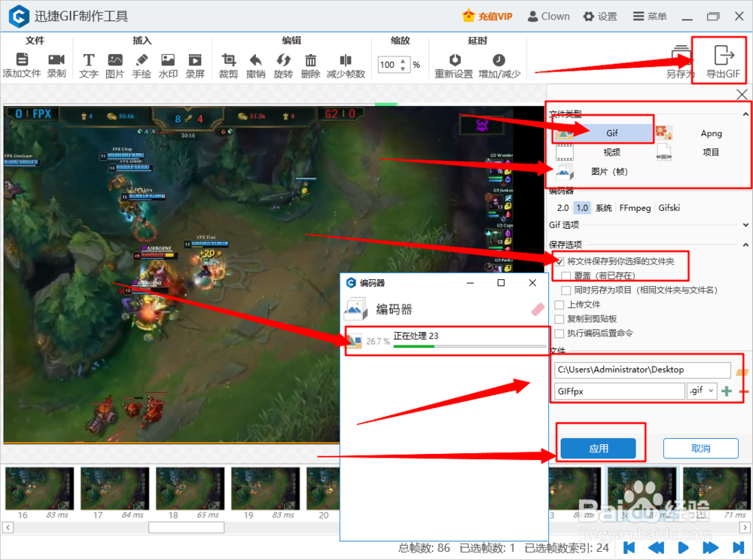Browse folder with the folder icon

click(742, 372)
